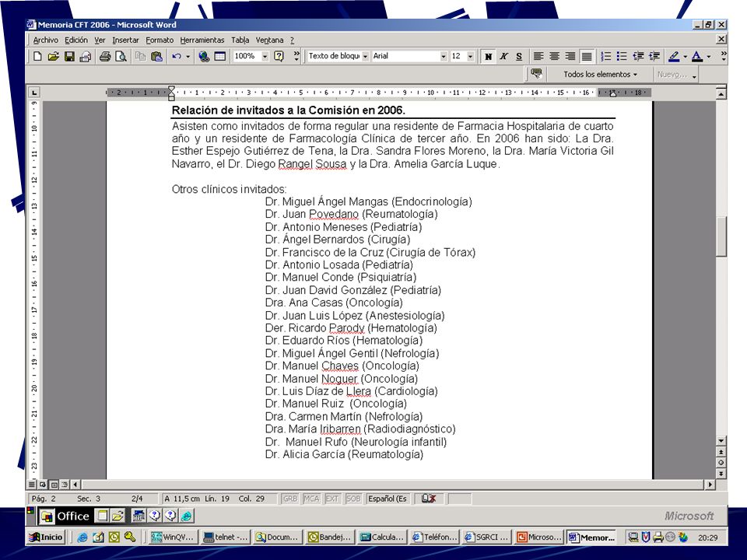Image resolution: width=747 pixels, height=560 pixels.
Task: Print the document with the printer icon
Action: [105, 57]
